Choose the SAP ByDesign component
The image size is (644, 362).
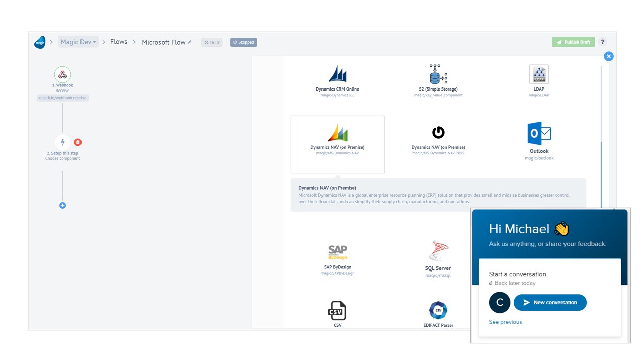pyautogui.click(x=338, y=260)
